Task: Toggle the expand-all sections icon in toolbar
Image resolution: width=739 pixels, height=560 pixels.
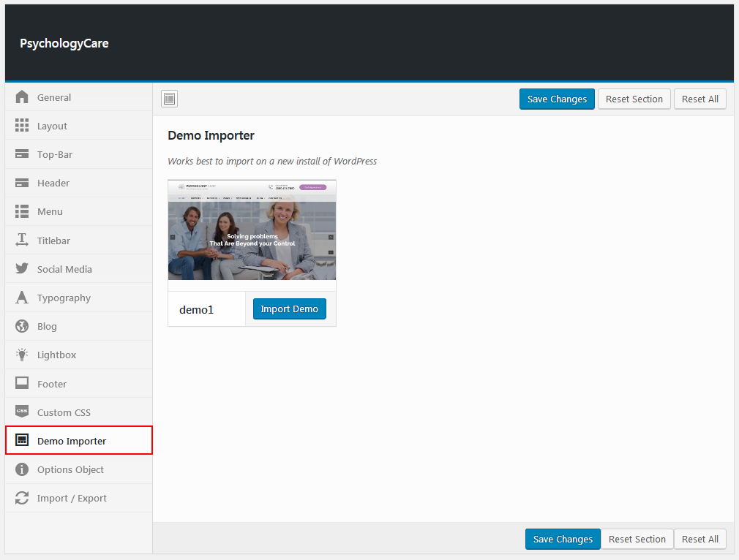Action: (169, 99)
